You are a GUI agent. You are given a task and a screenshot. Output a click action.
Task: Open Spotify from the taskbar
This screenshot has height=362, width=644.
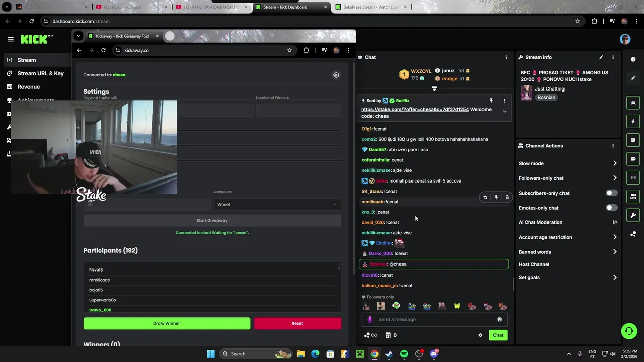[x=404, y=354]
